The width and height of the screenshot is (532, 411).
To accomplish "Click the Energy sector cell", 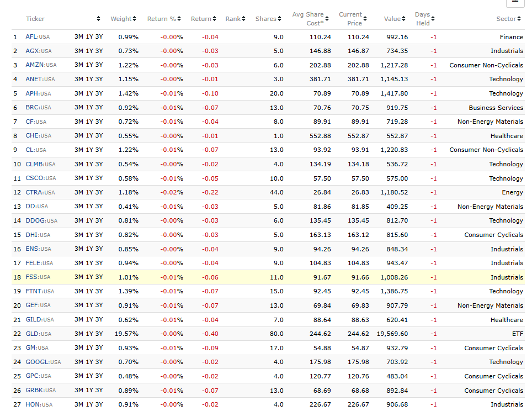I will (512, 192).
